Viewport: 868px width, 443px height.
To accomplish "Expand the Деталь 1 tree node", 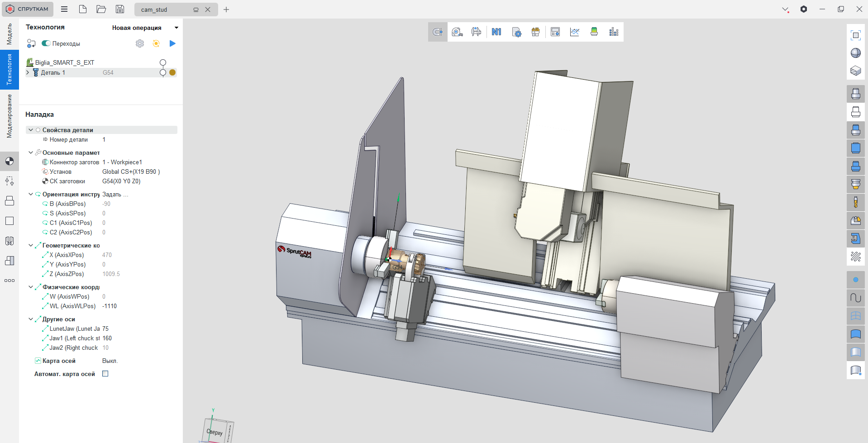I will [28, 72].
